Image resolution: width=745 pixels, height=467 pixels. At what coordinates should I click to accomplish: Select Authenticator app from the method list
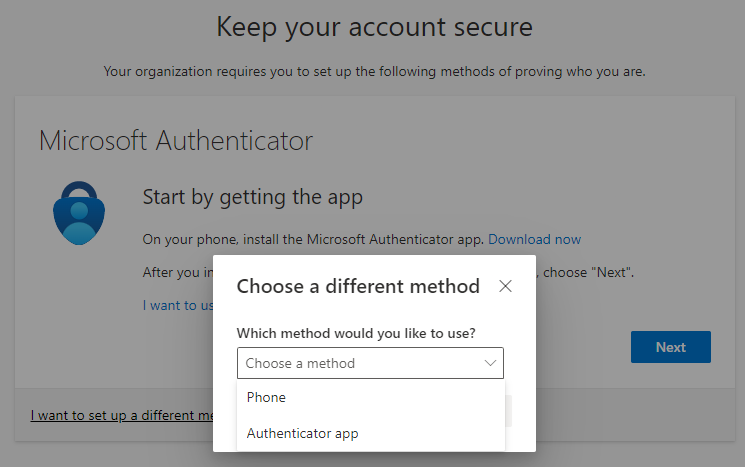[x=302, y=433]
